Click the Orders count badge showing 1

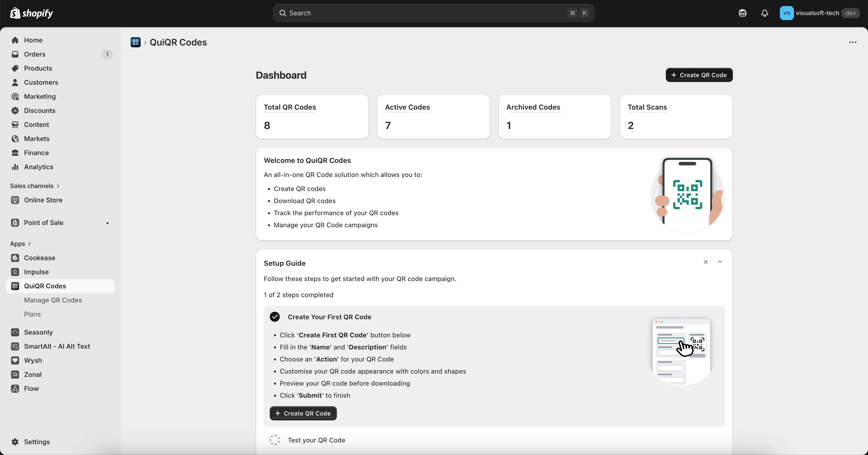pos(107,54)
